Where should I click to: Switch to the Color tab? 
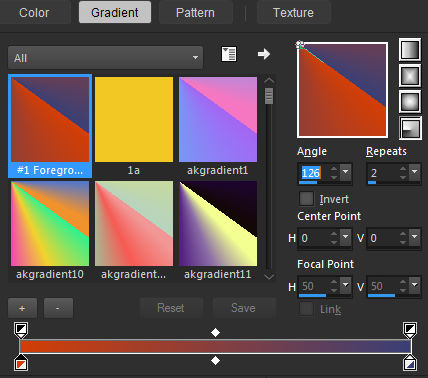[34, 13]
